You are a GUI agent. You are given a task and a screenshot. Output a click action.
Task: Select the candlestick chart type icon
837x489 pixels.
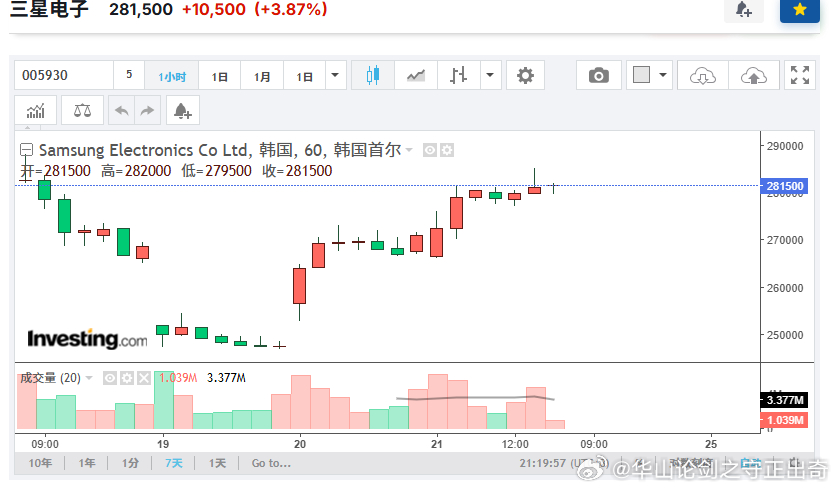coord(373,75)
